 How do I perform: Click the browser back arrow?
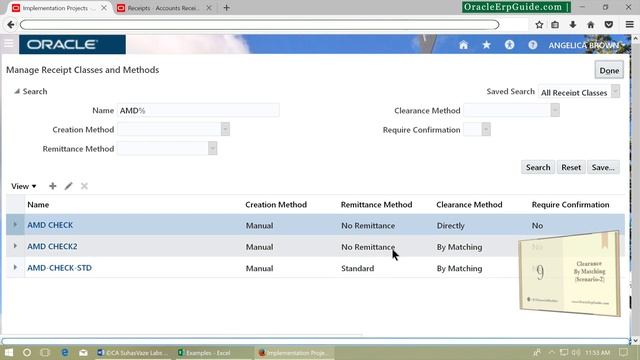11,24
